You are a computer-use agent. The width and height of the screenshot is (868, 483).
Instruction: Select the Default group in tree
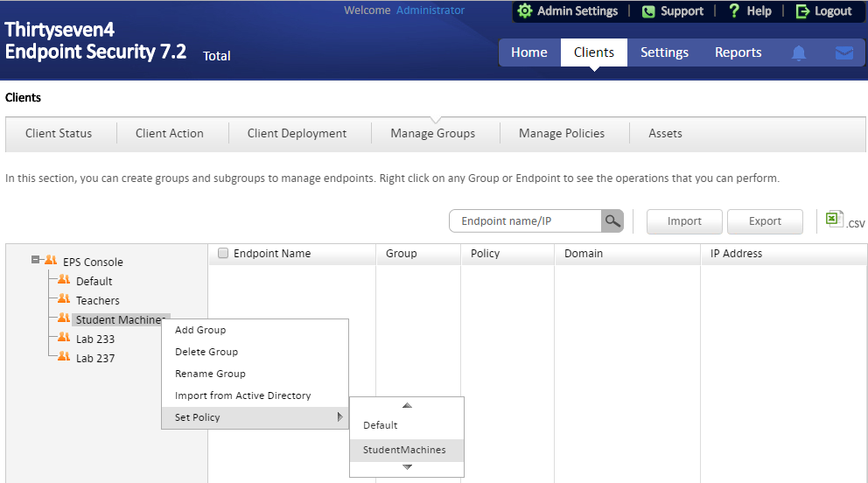(x=94, y=281)
